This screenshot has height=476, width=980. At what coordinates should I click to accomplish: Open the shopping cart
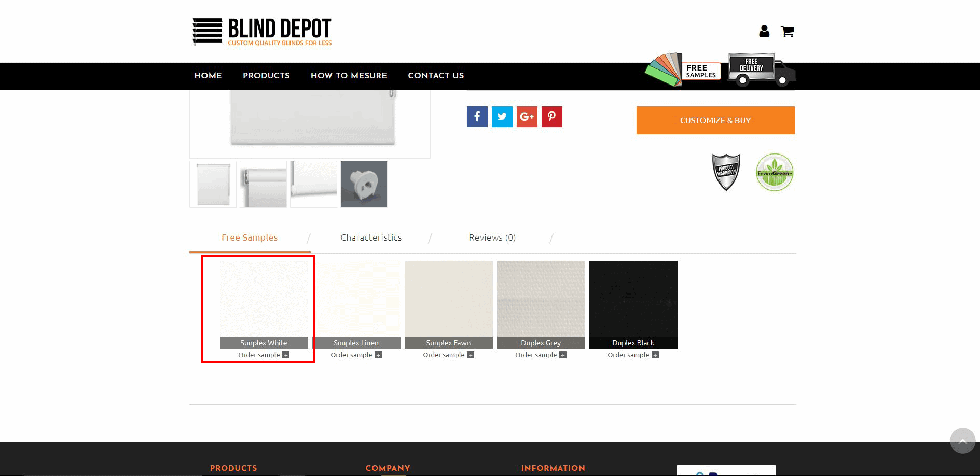788,32
